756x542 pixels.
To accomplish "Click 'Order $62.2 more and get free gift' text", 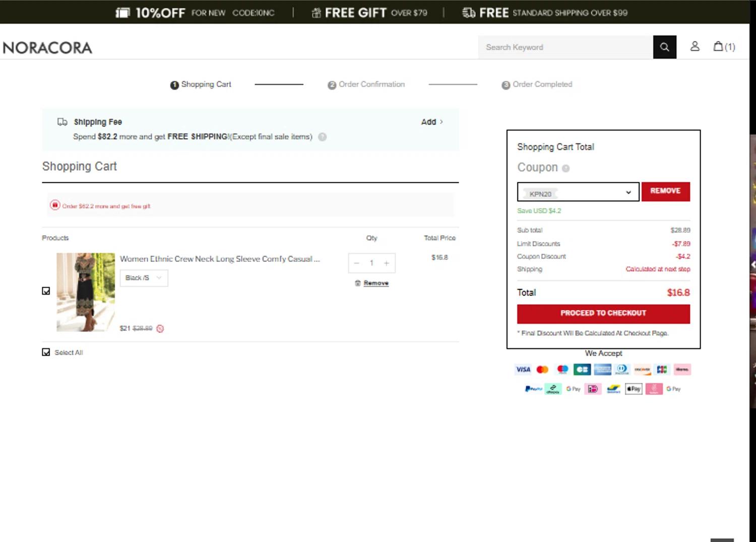I will coord(106,206).
